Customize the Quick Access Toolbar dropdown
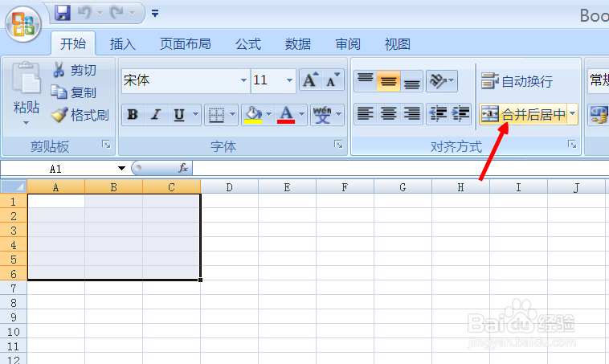The height and width of the screenshot is (364, 609). (155, 14)
